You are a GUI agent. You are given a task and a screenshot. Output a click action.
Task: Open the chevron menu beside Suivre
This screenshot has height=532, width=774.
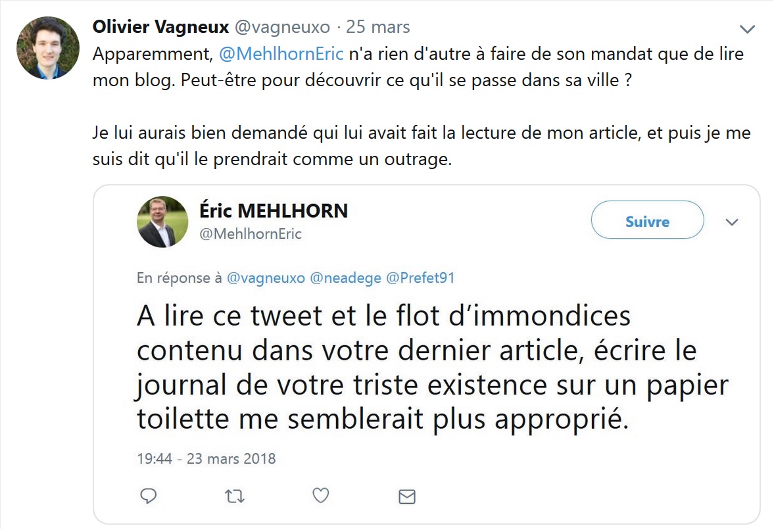pyautogui.click(x=732, y=222)
